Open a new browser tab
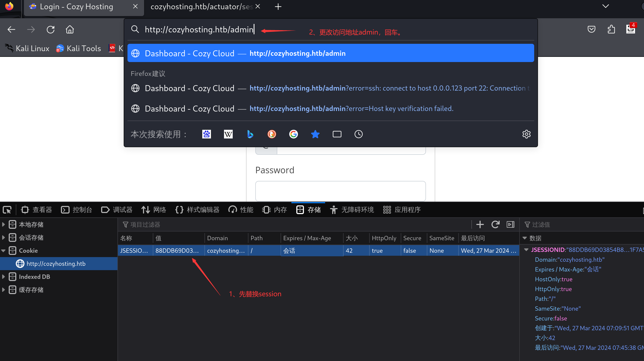 [x=278, y=7]
